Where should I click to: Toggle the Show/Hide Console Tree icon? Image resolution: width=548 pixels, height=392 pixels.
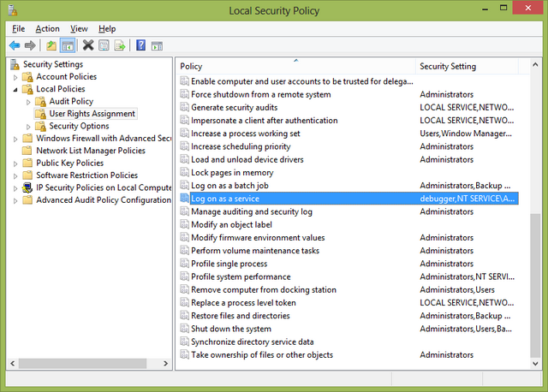(x=68, y=45)
